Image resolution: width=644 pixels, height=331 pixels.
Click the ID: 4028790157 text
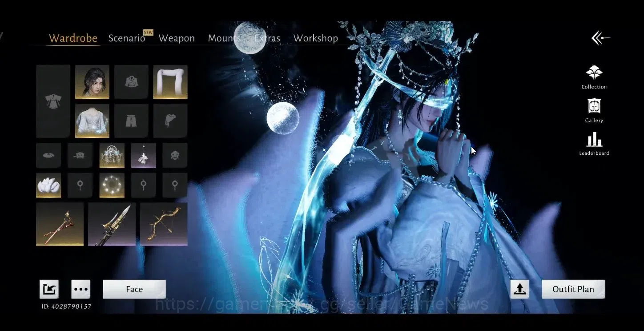67,307
